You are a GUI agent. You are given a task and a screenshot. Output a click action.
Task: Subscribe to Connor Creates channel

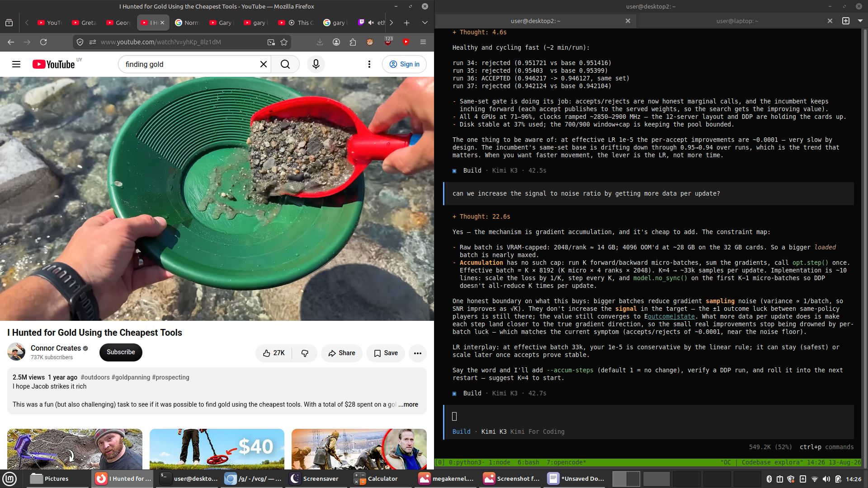click(121, 352)
